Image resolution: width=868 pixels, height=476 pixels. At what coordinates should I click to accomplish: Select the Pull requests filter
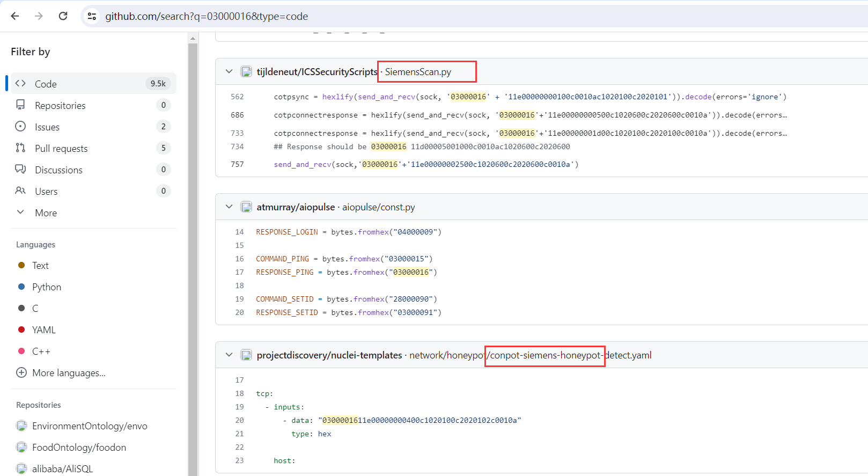coord(93,148)
